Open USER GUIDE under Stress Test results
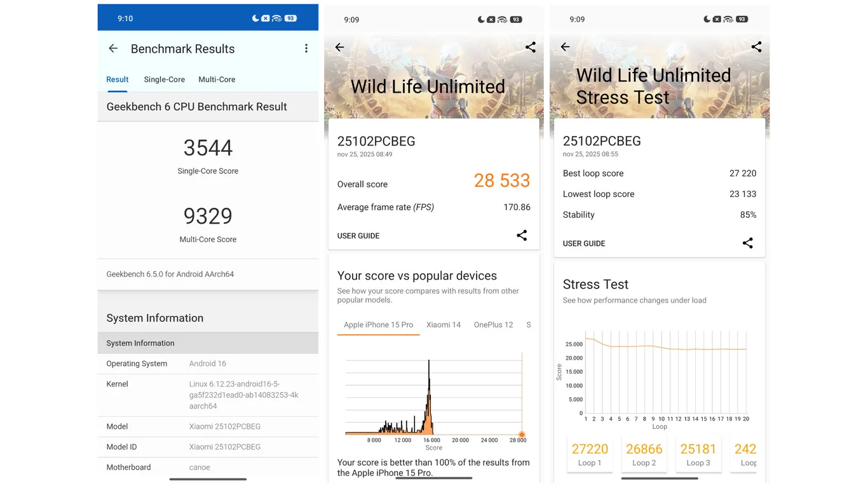This screenshot has height=488, width=868. [583, 243]
